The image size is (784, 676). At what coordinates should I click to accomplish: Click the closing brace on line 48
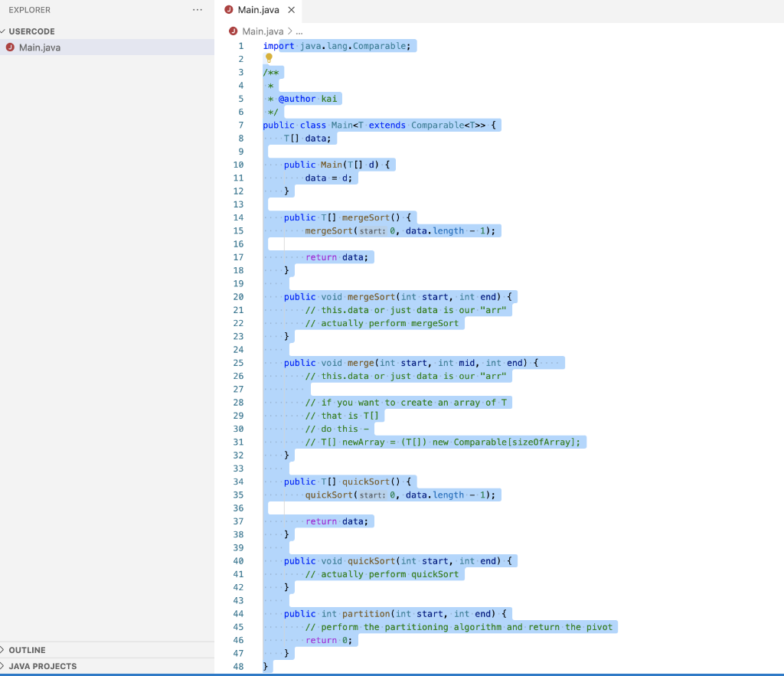[x=266, y=667]
